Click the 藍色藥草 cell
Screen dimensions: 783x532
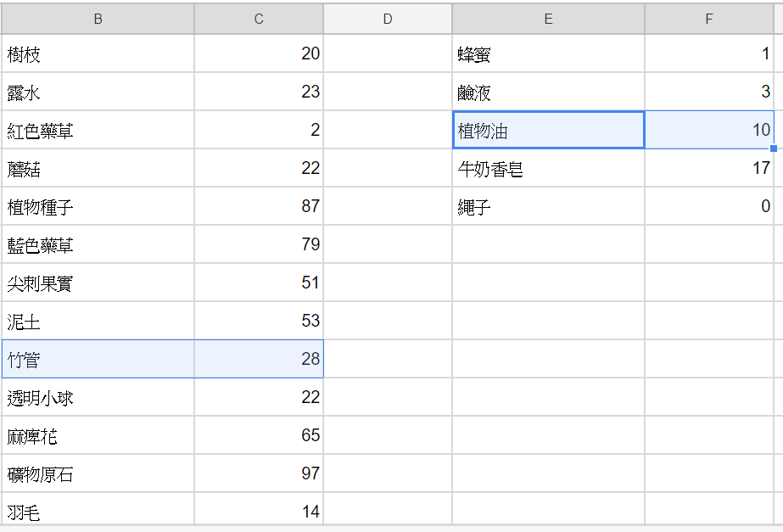[98, 244]
